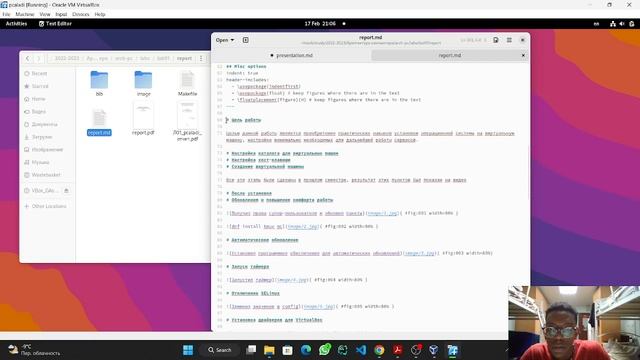Image resolution: width=640 pixels, height=360 pixels.
Task: Open the system status menu with volume icon
Action: [x=622, y=24]
